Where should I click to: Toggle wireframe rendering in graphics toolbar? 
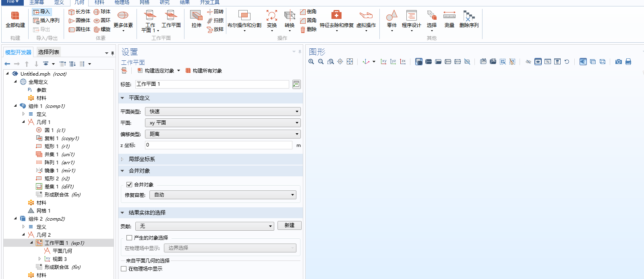tap(603, 62)
